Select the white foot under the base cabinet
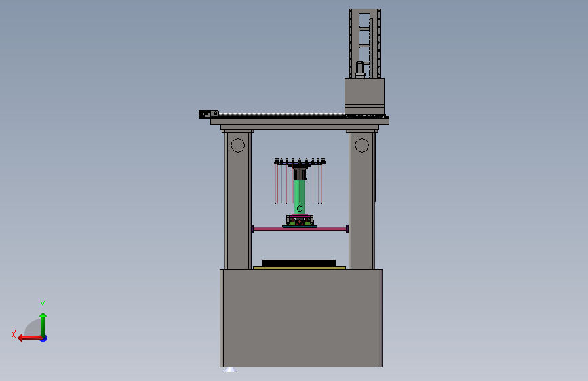Viewport: 588px width, 381px height. [231, 370]
